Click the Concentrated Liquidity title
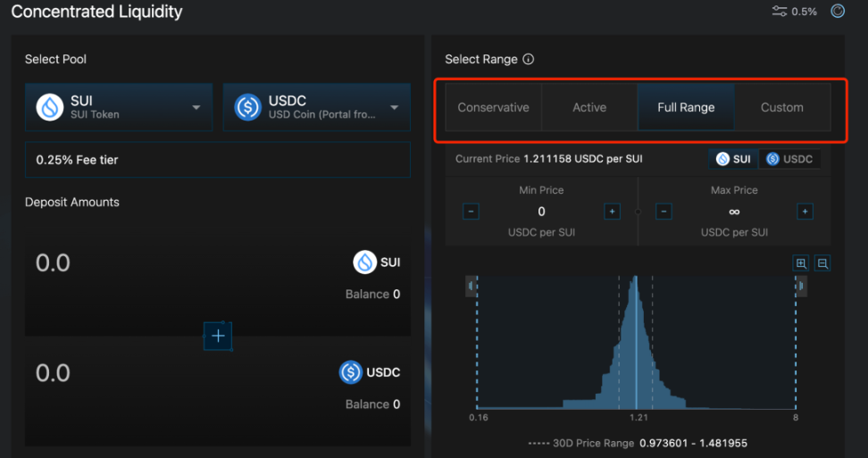 coord(96,12)
